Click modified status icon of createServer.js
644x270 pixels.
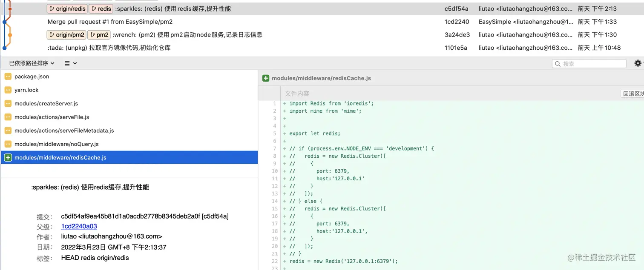pyautogui.click(x=8, y=103)
